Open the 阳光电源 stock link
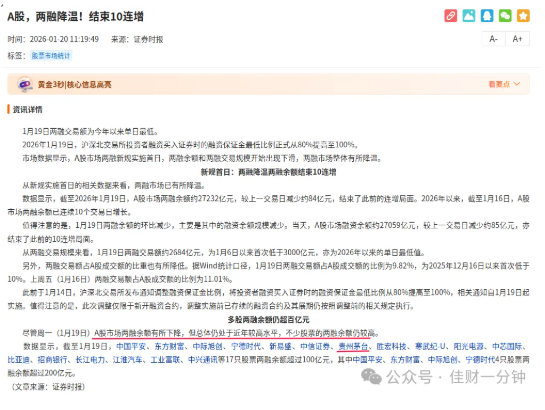This screenshot has height=410, width=545. point(469,346)
